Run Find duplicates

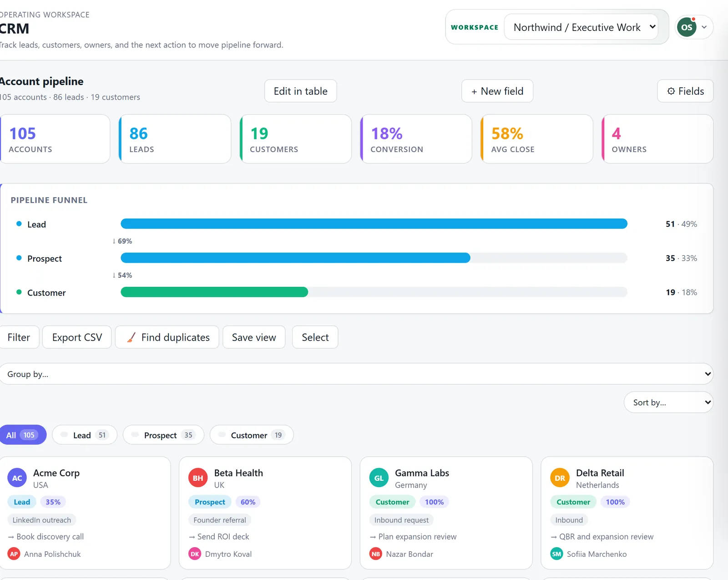167,337
